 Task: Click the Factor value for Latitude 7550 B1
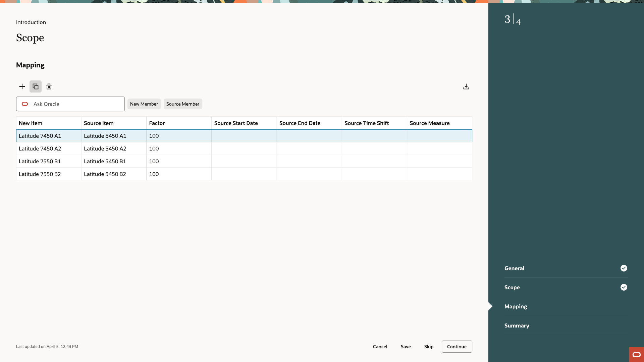179,161
